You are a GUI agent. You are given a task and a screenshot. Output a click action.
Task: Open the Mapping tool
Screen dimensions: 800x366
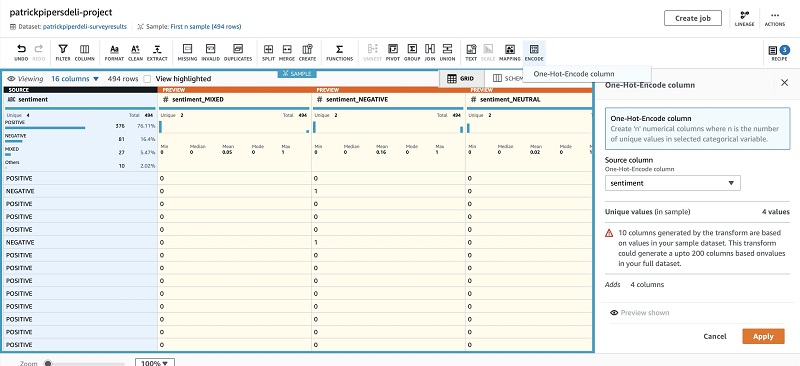click(x=510, y=52)
